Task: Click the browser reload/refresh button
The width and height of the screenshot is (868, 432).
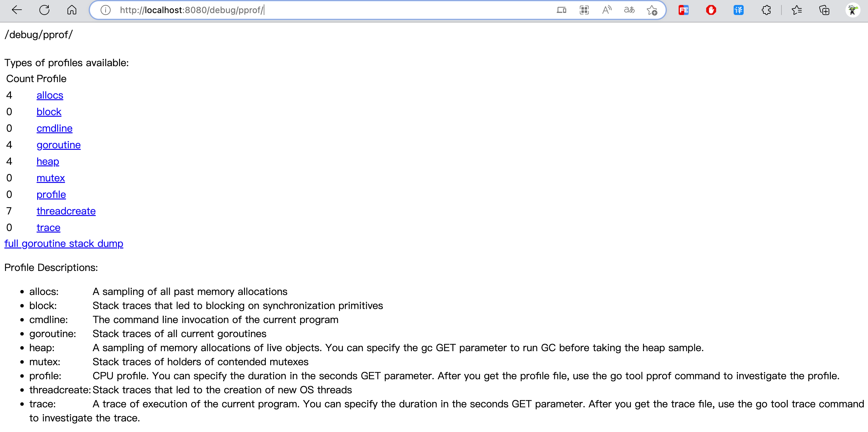Action: pos(44,10)
